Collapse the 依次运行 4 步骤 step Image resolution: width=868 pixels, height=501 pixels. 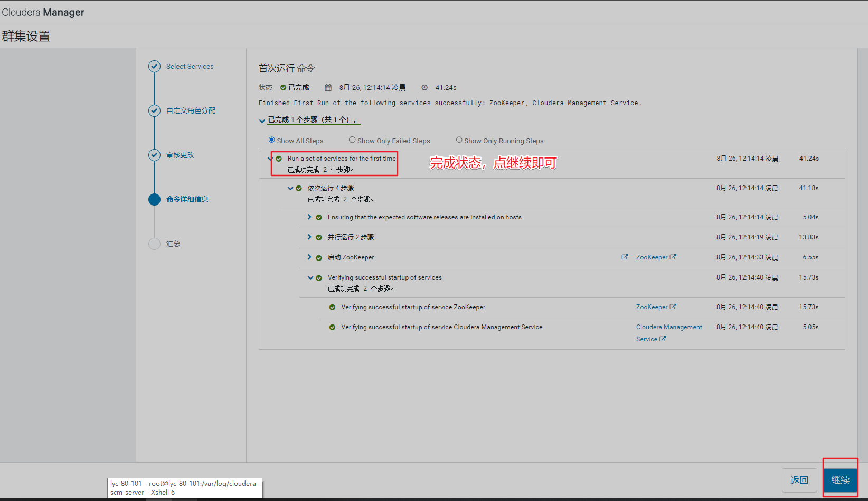[x=290, y=188]
